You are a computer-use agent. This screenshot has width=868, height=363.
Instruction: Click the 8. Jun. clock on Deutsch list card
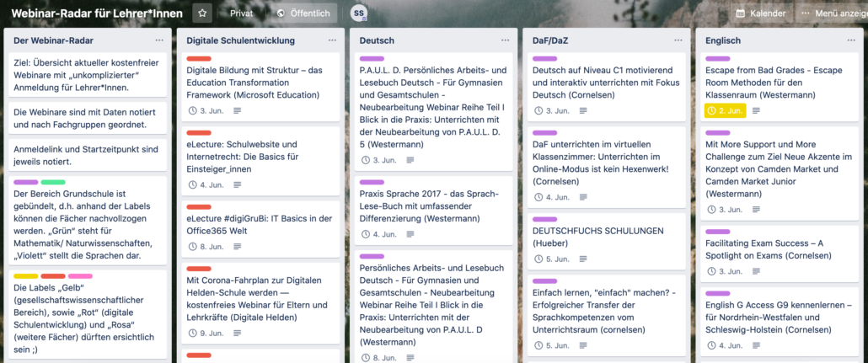366,357
